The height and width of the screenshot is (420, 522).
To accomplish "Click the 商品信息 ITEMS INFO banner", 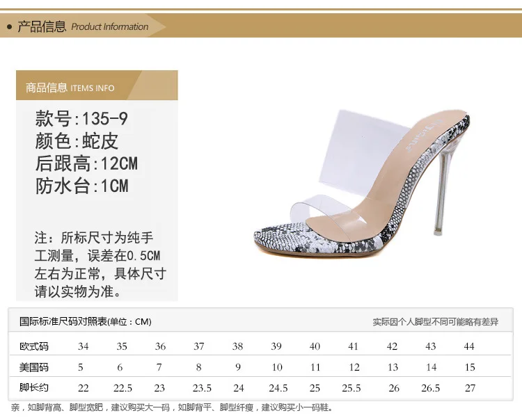I will tap(97, 85).
